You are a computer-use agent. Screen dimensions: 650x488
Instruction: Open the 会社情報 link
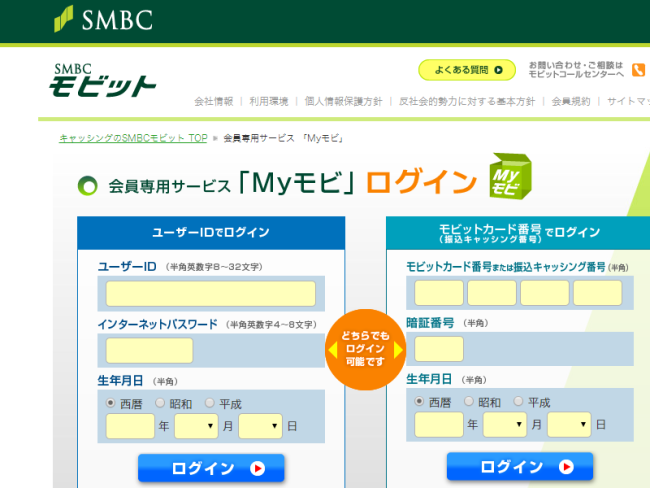pos(214,102)
